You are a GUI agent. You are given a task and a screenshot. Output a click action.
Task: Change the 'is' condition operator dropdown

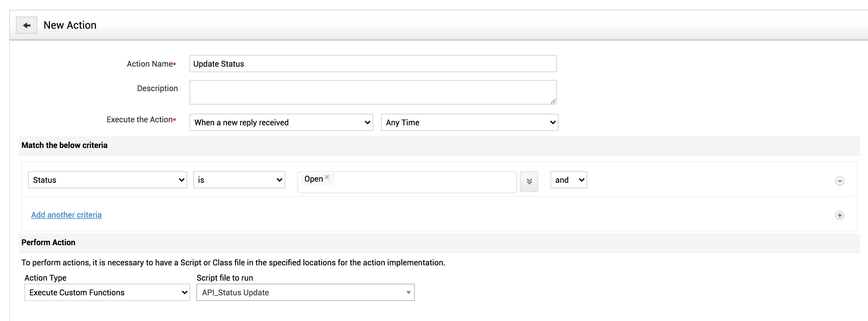239,180
